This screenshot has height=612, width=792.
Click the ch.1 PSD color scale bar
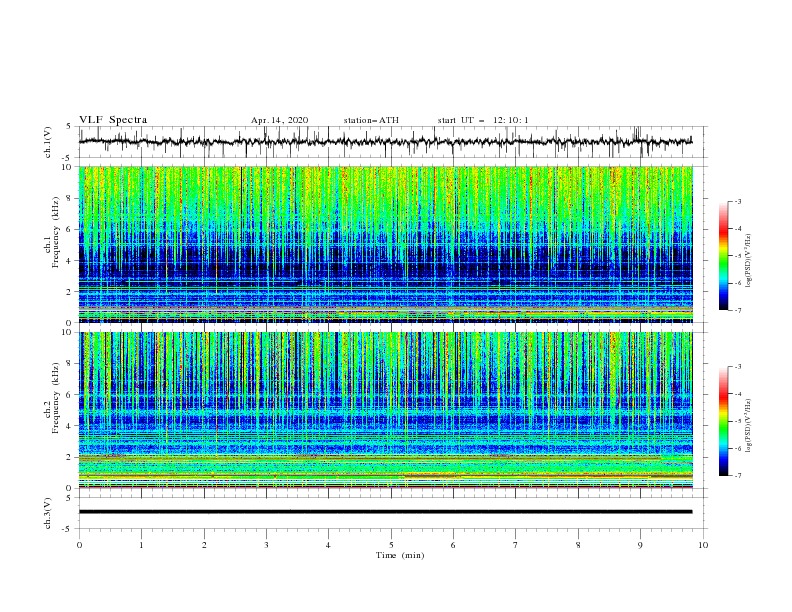coord(723,256)
